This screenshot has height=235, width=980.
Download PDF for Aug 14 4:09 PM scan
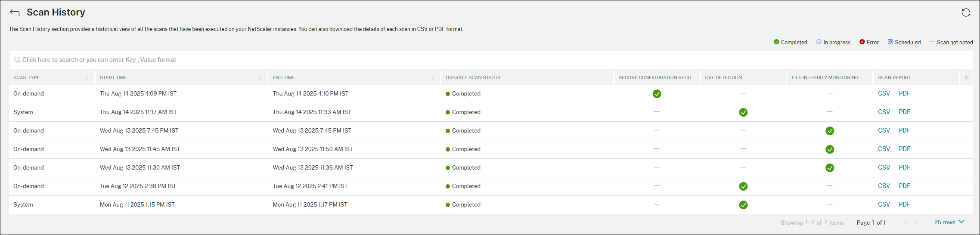pyautogui.click(x=904, y=93)
